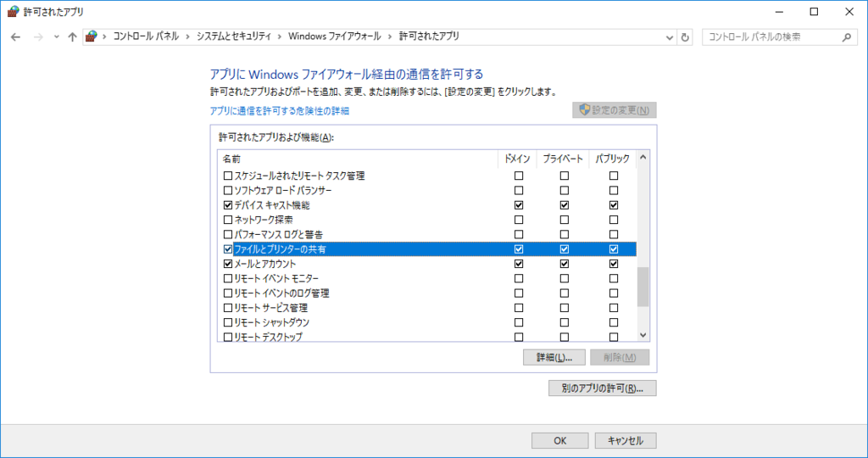Minimize the window
This screenshot has width=868, height=458.
tap(778, 12)
